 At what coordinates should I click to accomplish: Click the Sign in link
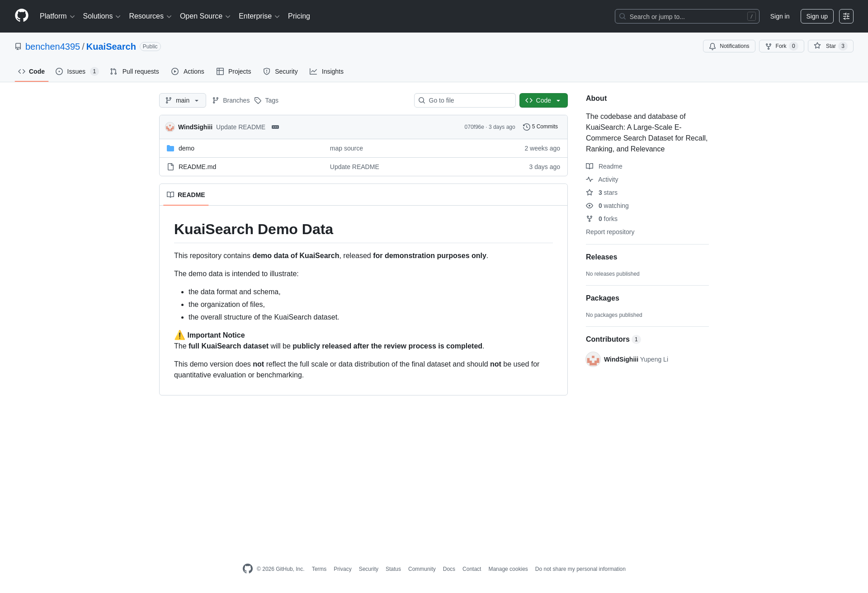780,16
